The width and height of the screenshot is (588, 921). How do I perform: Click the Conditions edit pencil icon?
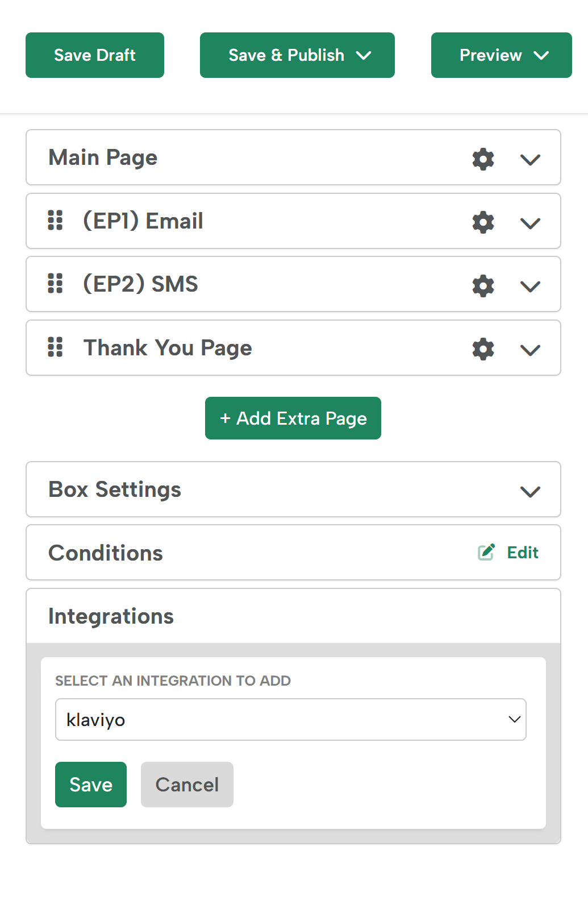click(x=486, y=552)
